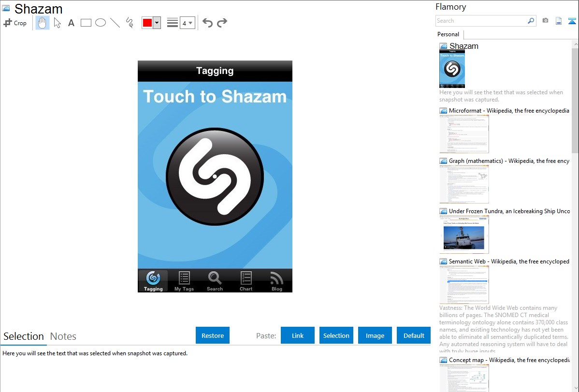Activate the hand pan tool
The height and width of the screenshot is (392, 579).
click(x=42, y=23)
